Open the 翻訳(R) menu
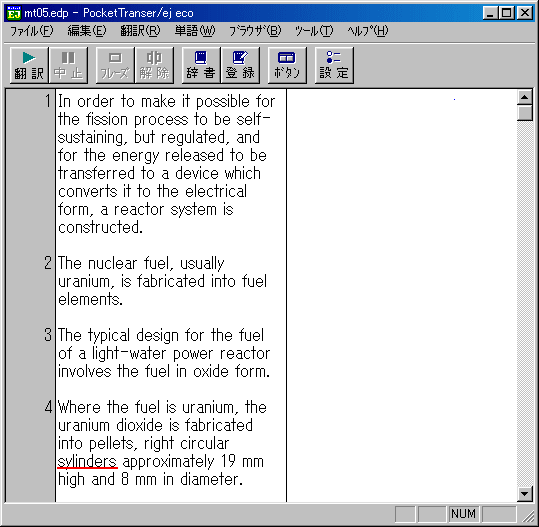The image size is (539, 527). coord(140,31)
